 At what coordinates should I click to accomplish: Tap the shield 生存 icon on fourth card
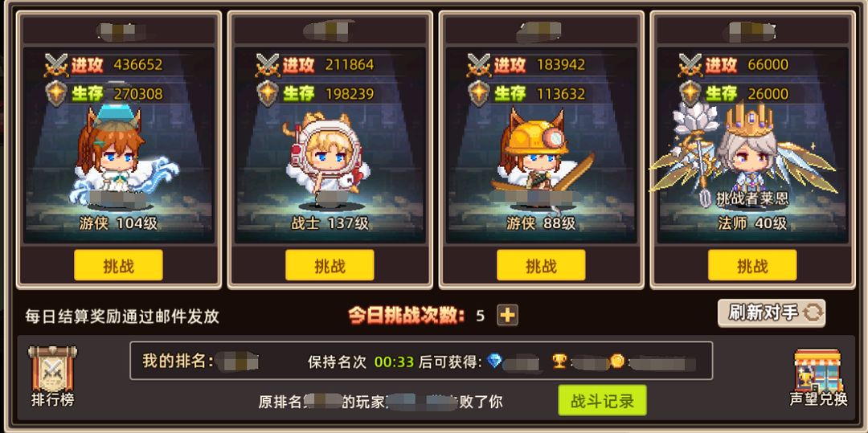pyautogui.click(x=690, y=93)
